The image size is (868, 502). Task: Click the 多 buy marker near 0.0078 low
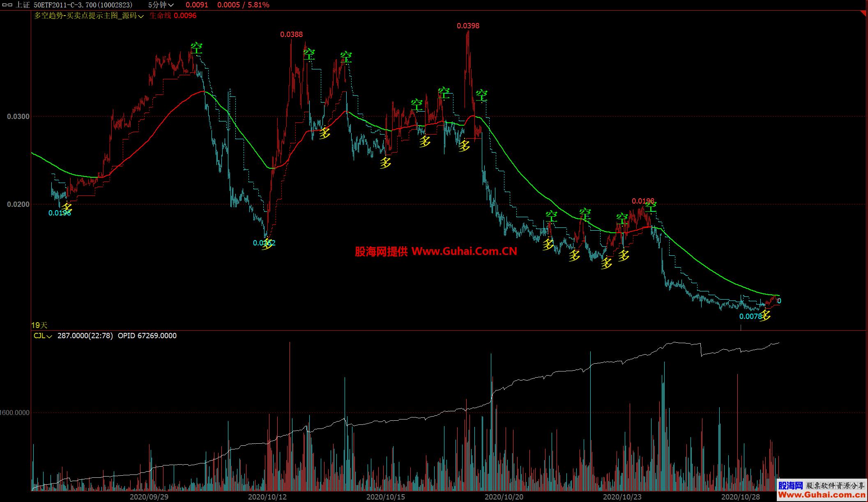click(765, 316)
